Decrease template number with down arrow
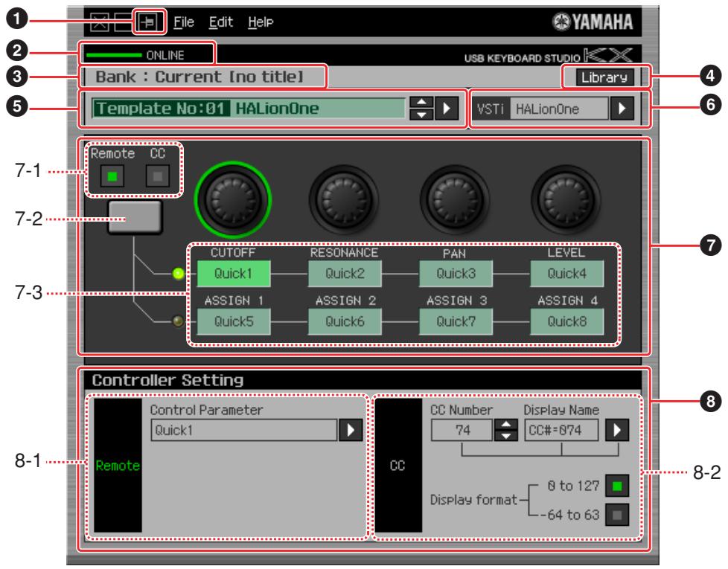728x569 pixels. [x=421, y=114]
